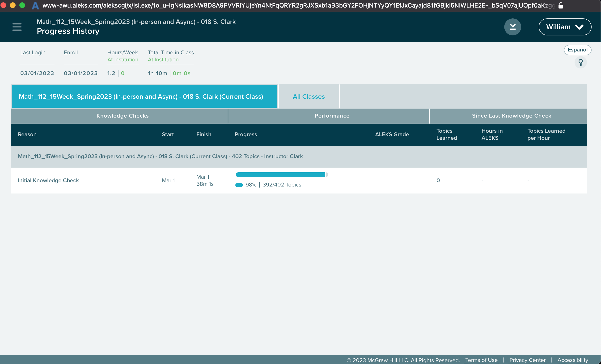Viewport: 601px width, 364px height.
Task: Open the Accessibility footer link
Action: (x=572, y=360)
